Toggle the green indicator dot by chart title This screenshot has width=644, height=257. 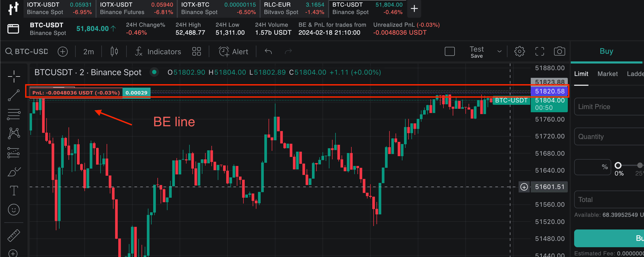pos(154,72)
